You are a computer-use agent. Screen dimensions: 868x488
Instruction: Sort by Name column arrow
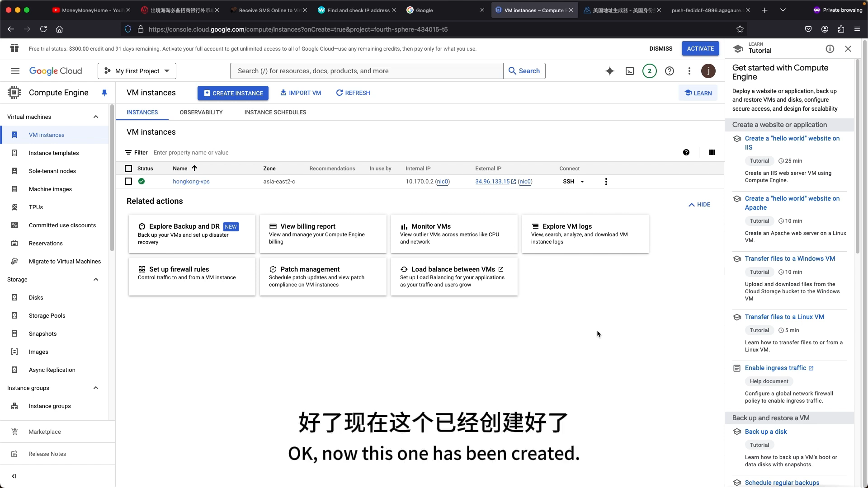[x=194, y=169]
